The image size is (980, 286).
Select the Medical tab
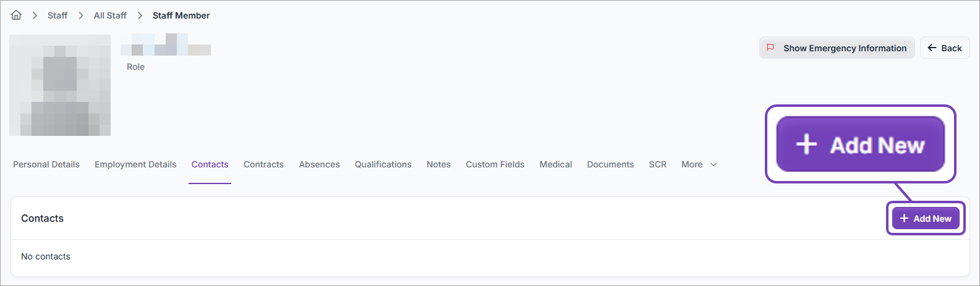(x=555, y=164)
